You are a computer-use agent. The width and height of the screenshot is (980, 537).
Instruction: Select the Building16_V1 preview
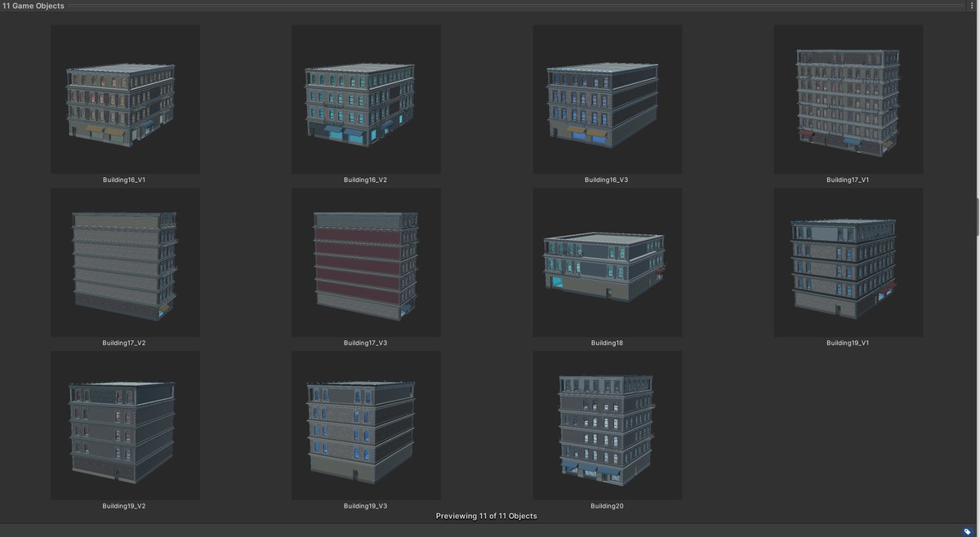pos(125,98)
